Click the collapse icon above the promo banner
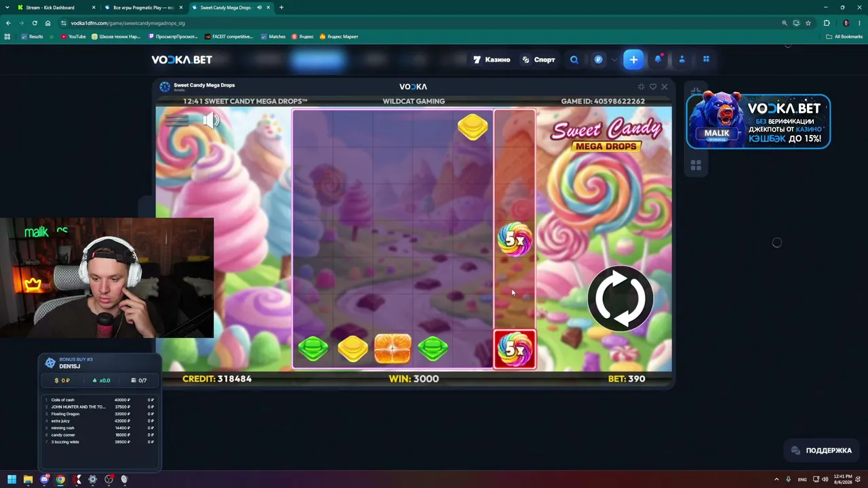 click(x=695, y=89)
